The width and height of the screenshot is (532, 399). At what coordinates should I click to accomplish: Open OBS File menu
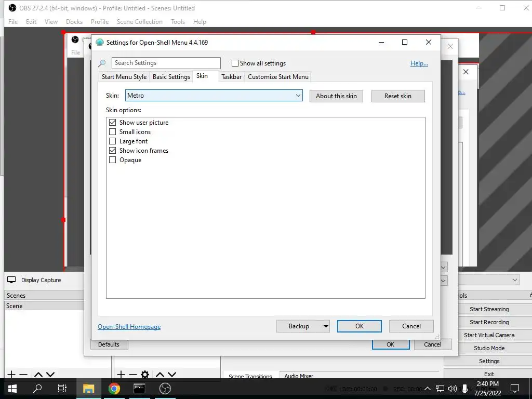tap(13, 22)
